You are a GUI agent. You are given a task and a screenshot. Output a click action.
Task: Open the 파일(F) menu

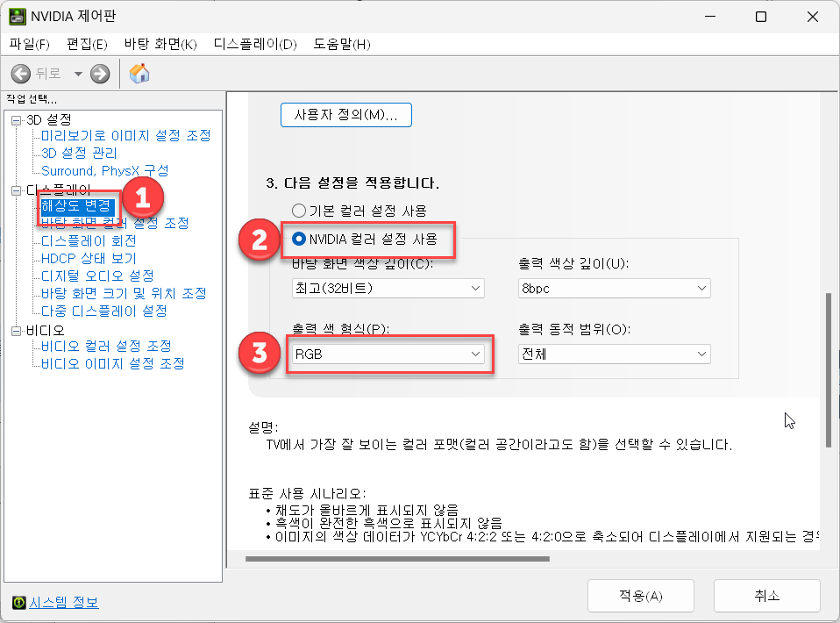(29, 44)
